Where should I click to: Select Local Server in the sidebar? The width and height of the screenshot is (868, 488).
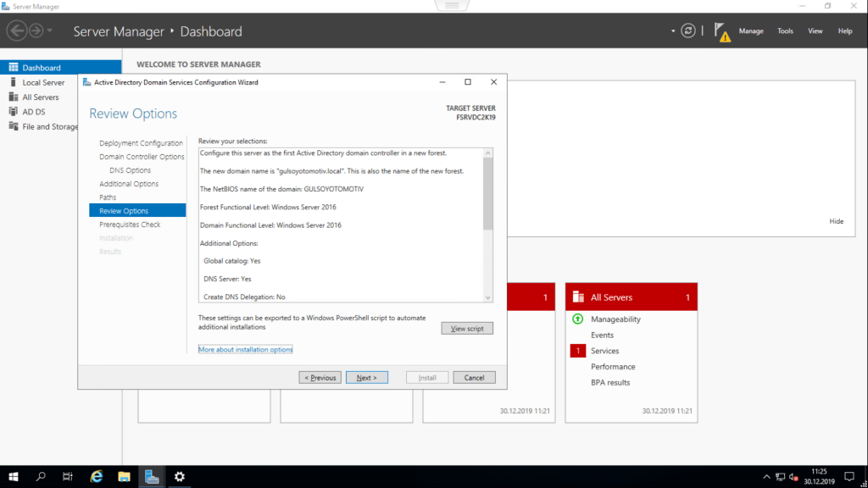[43, 82]
